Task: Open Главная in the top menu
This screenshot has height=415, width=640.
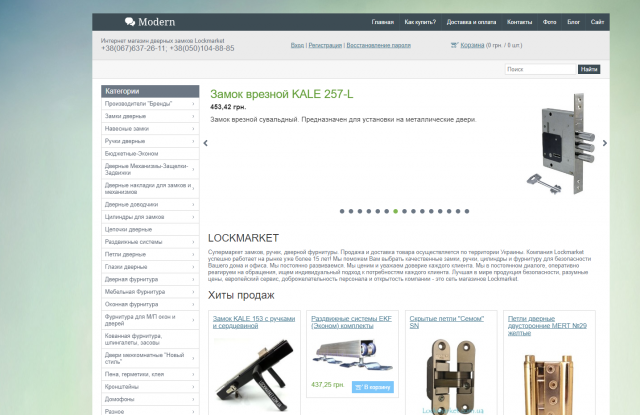Action: coord(382,22)
